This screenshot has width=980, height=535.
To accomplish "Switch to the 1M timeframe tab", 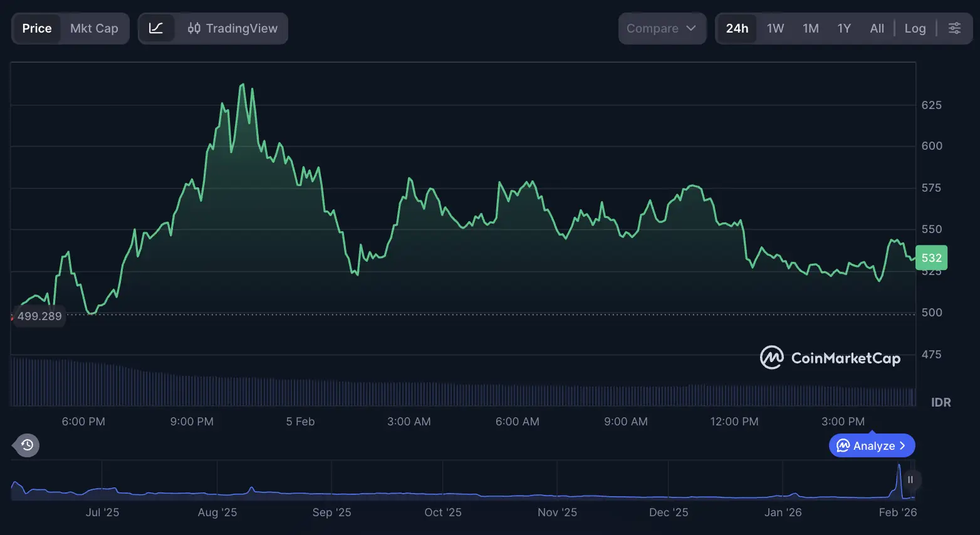I will [x=810, y=28].
